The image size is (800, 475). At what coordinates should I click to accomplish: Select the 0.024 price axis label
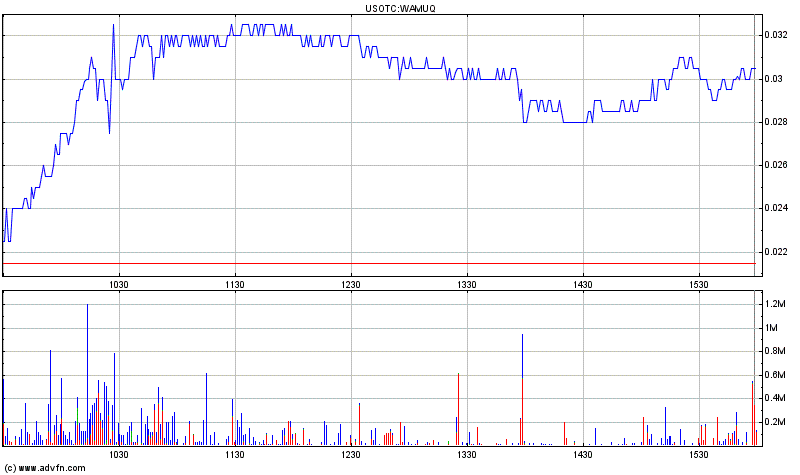coord(776,208)
